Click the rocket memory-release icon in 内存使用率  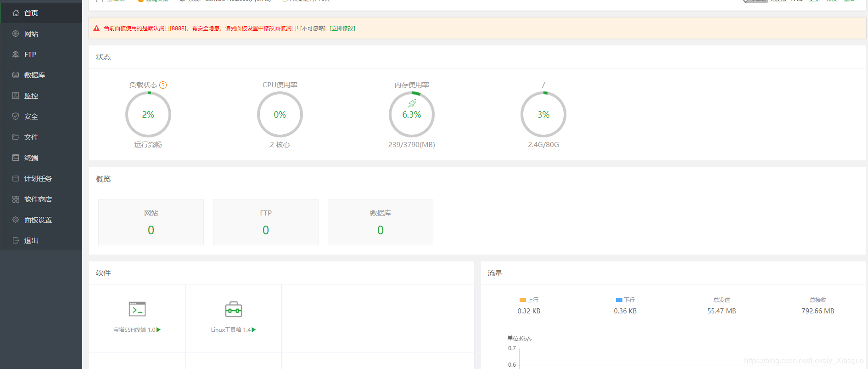click(412, 103)
